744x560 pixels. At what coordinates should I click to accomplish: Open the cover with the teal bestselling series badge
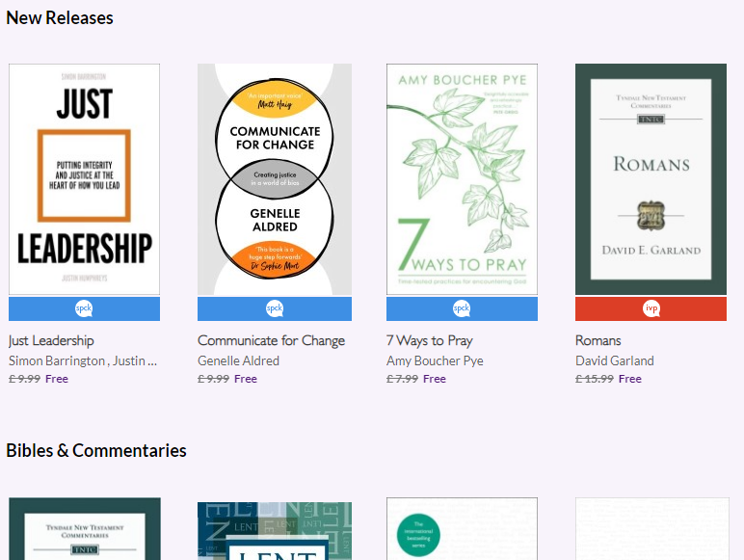[462, 529]
